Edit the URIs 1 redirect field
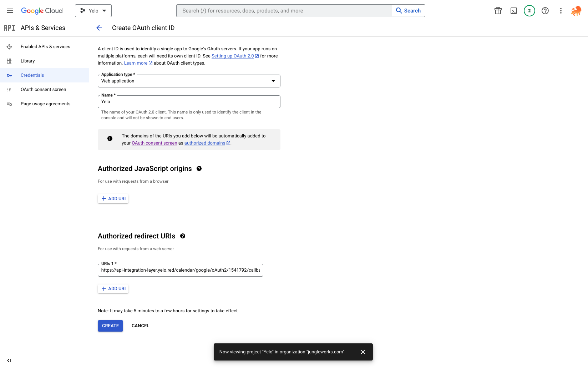Image resolution: width=588 pixels, height=368 pixels. click(x=181, y=270)
